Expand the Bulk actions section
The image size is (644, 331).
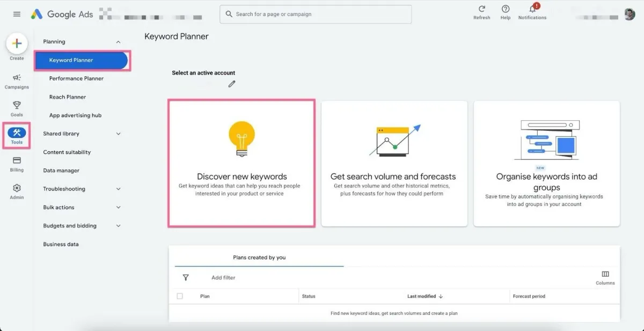click(119, 207)
